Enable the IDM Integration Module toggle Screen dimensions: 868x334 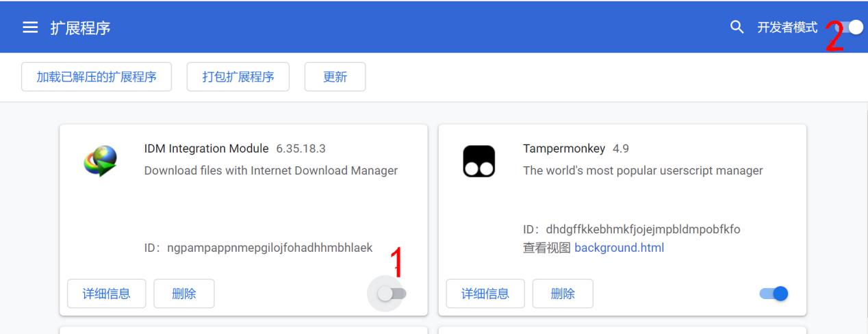click(392, 294)
